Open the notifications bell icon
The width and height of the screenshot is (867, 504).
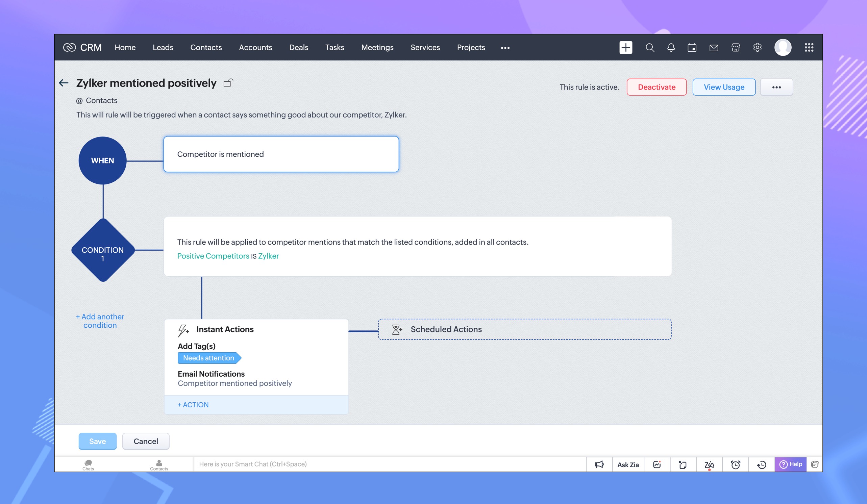(671, 48)
